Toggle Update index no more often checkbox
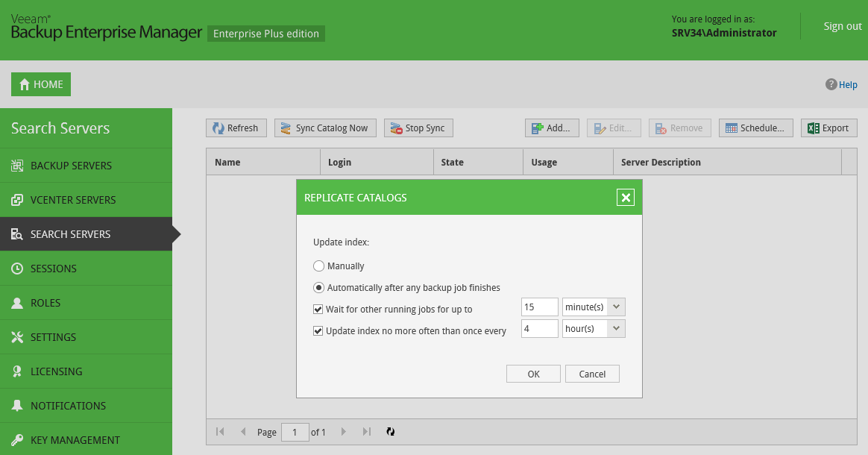 click(x=318, y=331)
